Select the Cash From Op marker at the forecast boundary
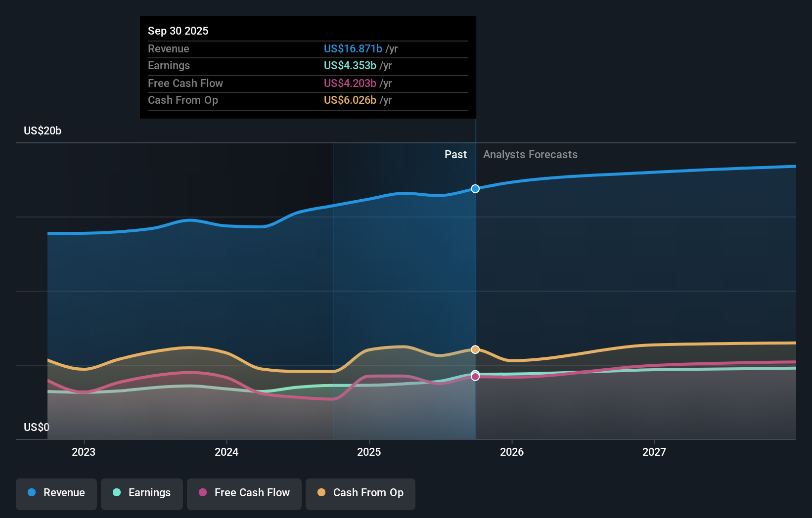This screenshot has height=518, width=812. coord(475,349)
